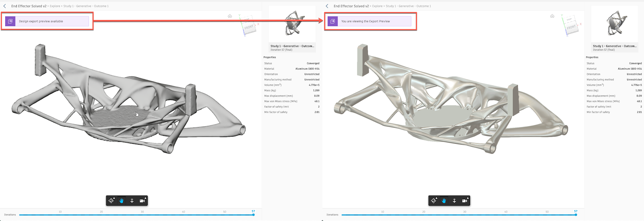Viewport: 644px width, 221px height.
Task: Click iteration 40 mark on right slider
Action: click(506, 212)
